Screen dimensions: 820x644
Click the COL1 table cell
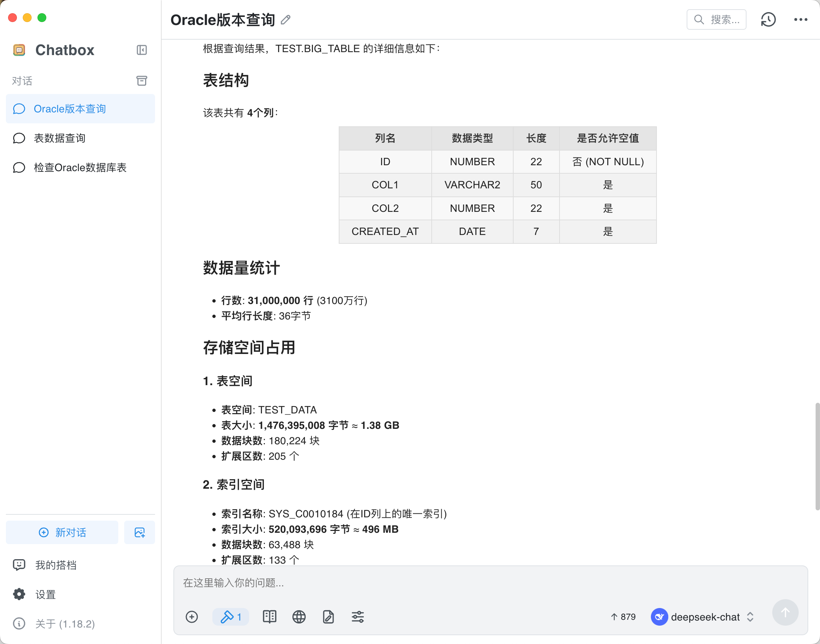[385, 185]
